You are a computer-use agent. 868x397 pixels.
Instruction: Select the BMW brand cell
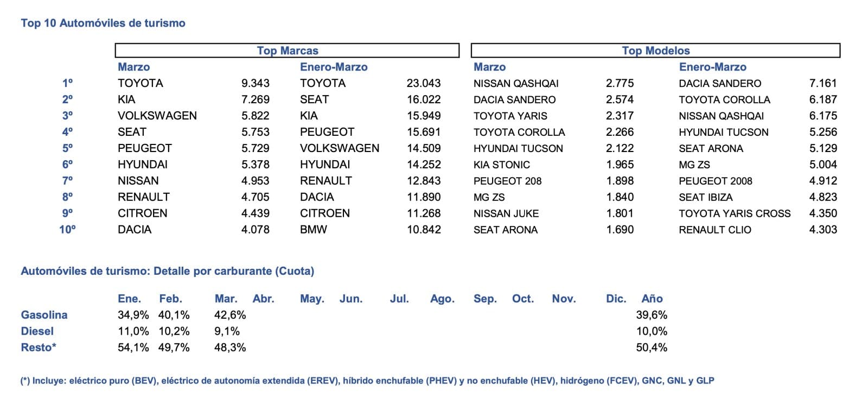[x=314, y=229]
